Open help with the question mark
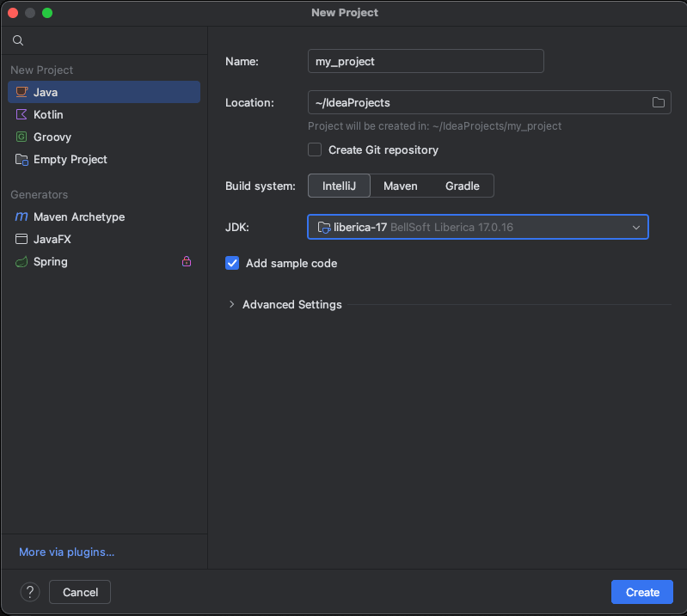 point(30,592)
